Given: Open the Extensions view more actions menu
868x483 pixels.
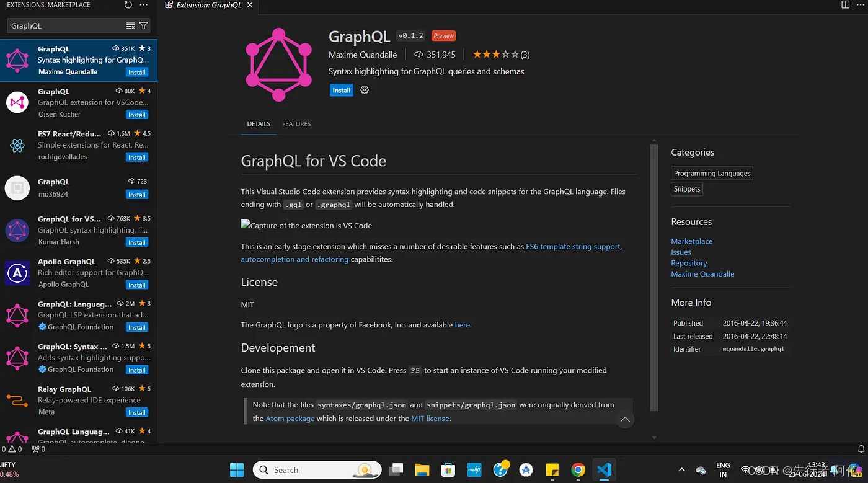Looking at the screenshot, I should 143,4.
